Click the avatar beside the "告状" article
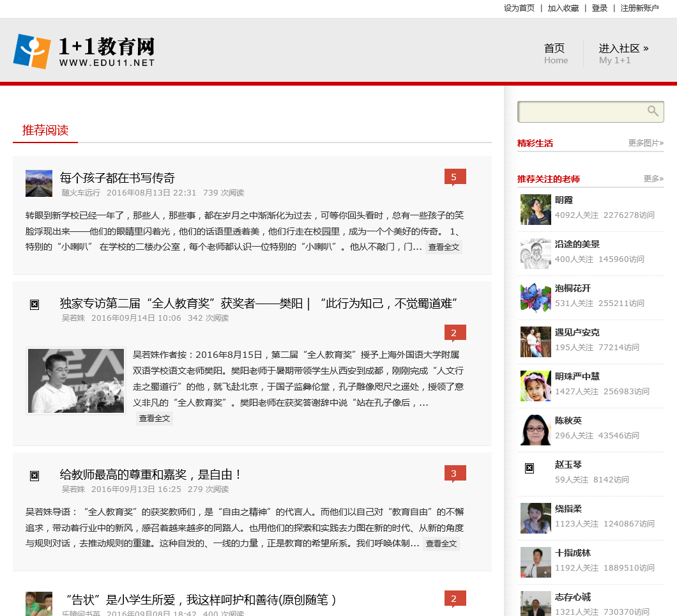 click(39, 603)
